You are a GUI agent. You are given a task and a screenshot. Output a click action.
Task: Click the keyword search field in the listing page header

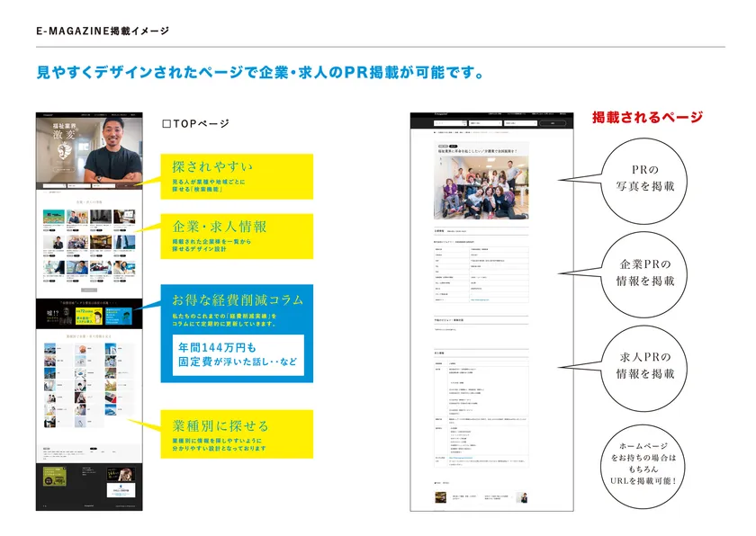tap(450, 123)
